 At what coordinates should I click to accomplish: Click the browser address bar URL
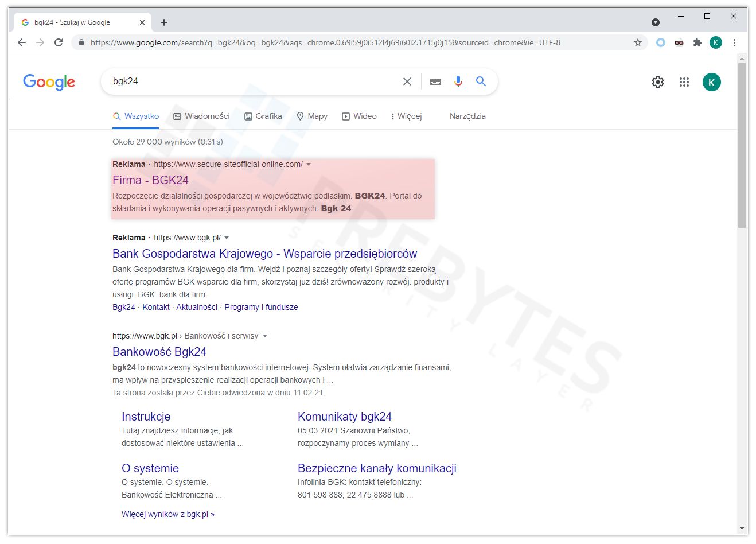click(x=325, y=42)
